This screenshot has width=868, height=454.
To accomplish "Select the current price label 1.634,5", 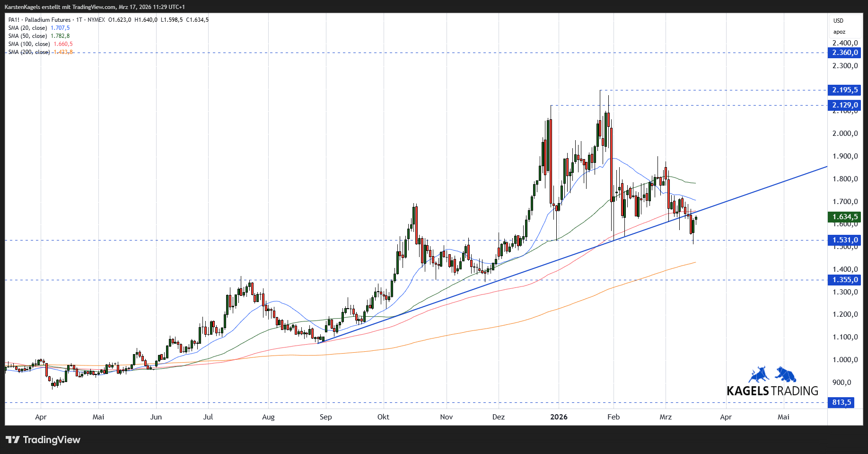I will (844, 217).
